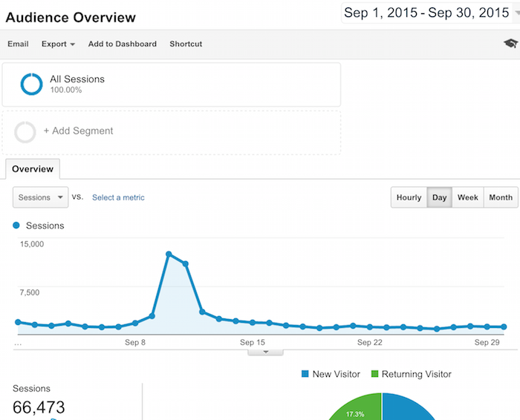Open the date range Sep 1 – Sep 30, 2015
The width and height of the screenshot is (520, 420).
coord(426,13)
